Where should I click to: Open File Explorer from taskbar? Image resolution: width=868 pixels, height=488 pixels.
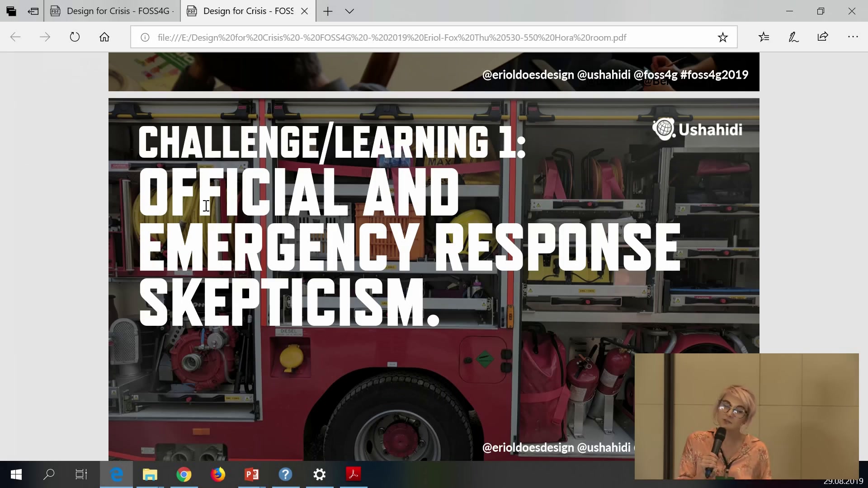click(150, 474)
